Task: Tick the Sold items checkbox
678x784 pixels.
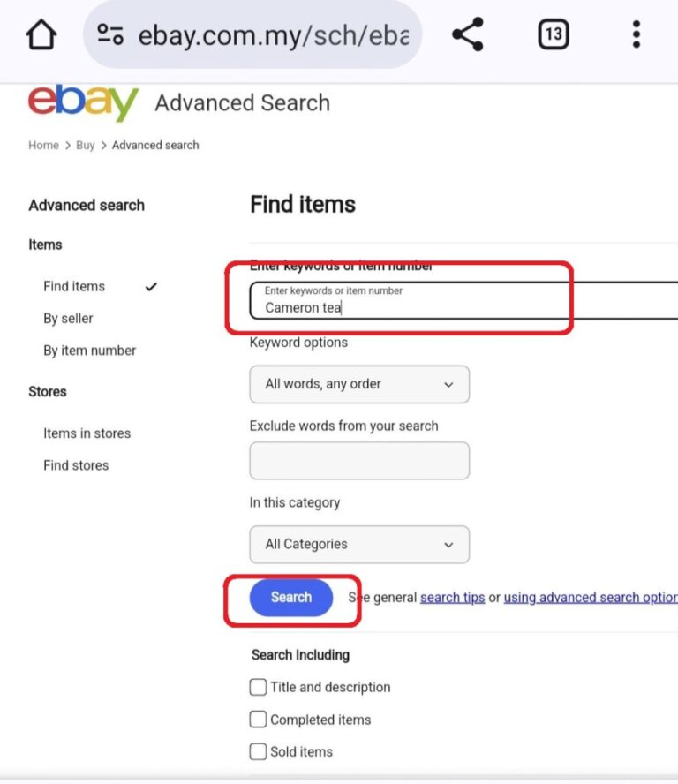Action: tap(258, 752)
